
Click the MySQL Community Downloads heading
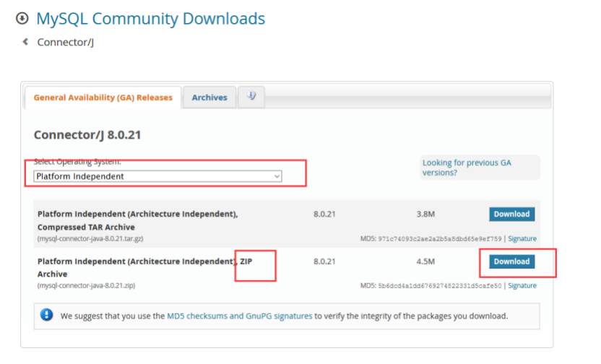coord(151,18)
